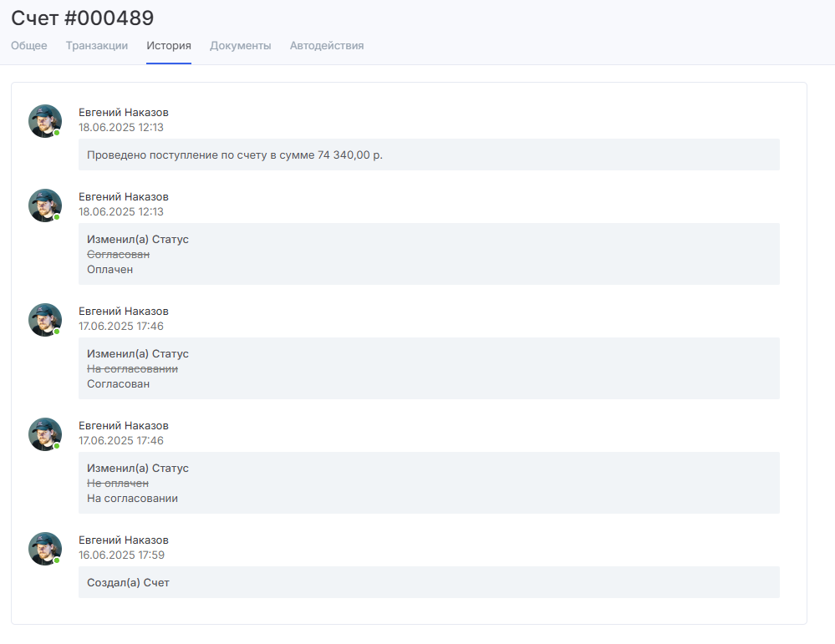The width and height of the screenshot is (835, 644).
Task: Click avatar of the 17.06.2025 Согласован status entry
Action: (x=45, y=320)
